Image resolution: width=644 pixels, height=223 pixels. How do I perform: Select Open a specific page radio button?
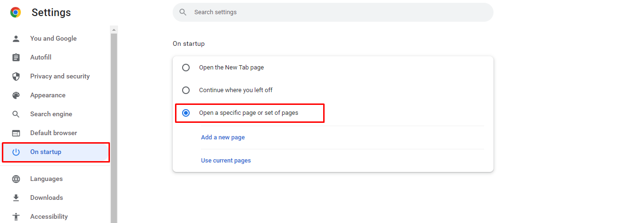[186, 113]
